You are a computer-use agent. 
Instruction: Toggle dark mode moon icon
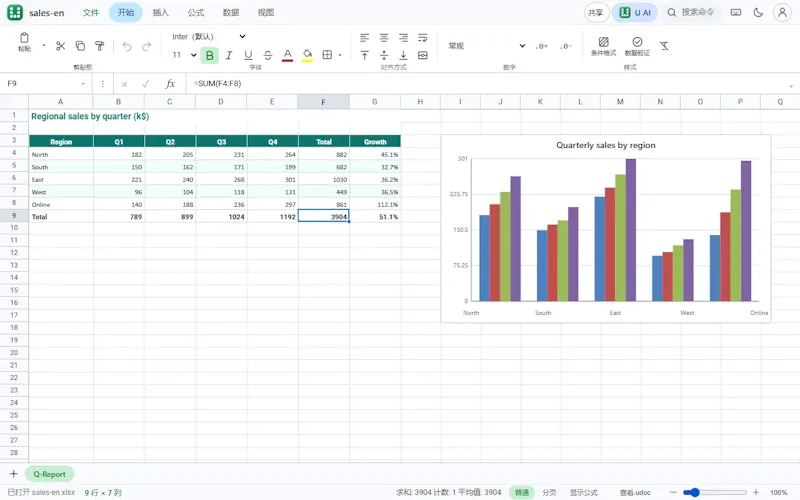tap(758, 12)
